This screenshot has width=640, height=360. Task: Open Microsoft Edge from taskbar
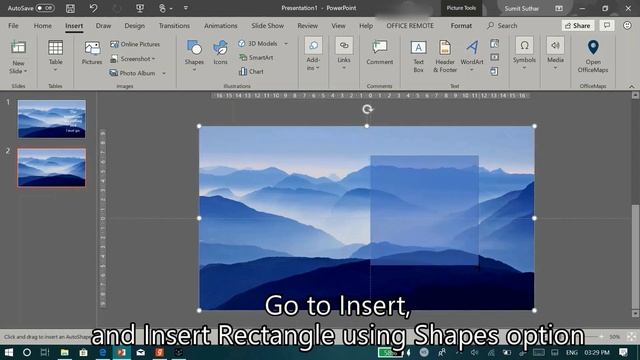pos(102,352)
